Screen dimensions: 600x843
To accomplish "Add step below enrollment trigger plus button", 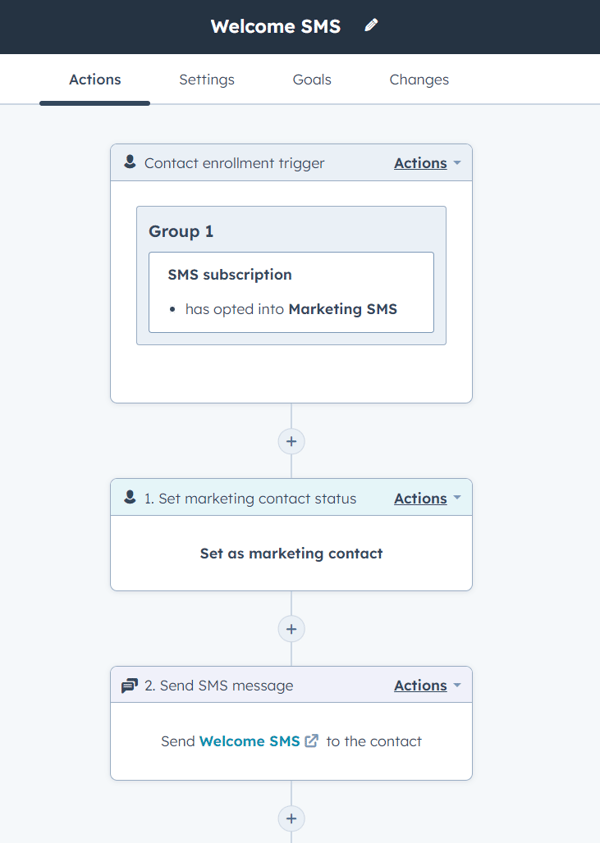I will (x=291, y=441).
